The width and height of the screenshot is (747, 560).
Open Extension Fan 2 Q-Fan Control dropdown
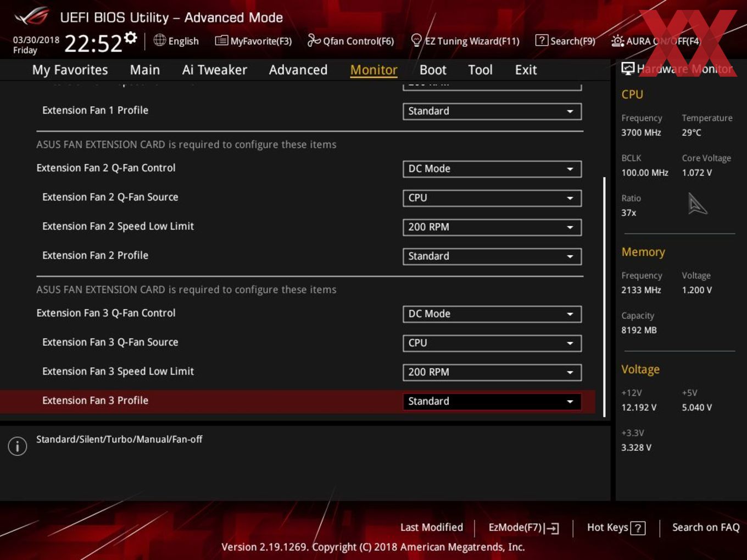point(492,169)
